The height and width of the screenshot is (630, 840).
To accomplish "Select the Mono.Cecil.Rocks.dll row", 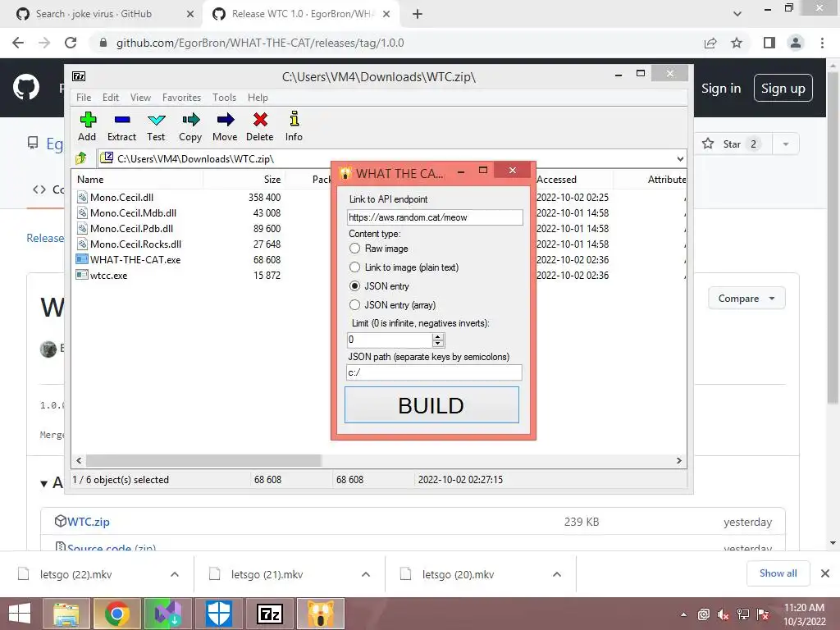I will click(x=136, y=244).
